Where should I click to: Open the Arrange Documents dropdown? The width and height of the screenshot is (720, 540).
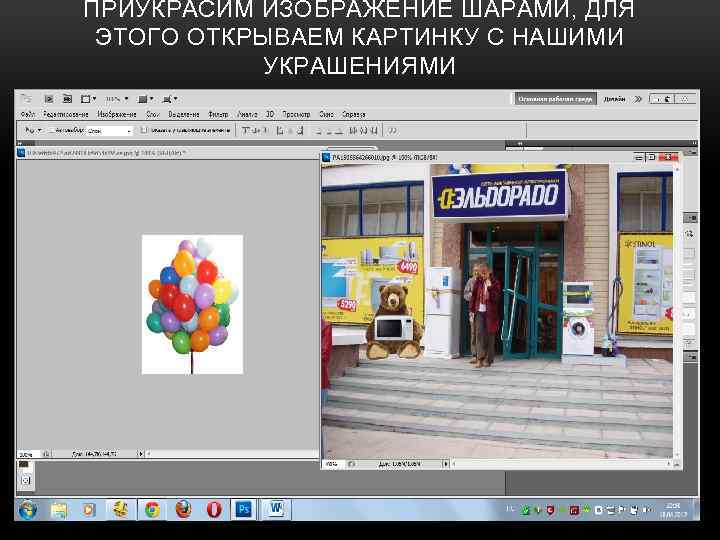point(146,99)
